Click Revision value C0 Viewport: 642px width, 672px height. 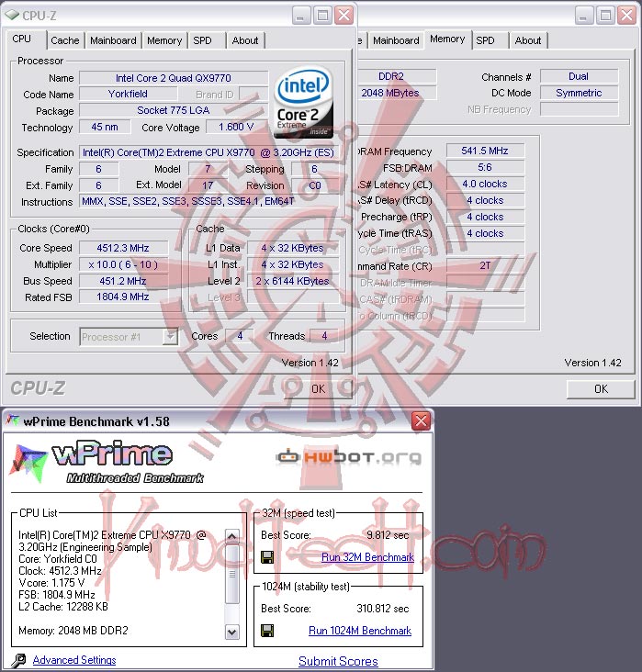315,185
